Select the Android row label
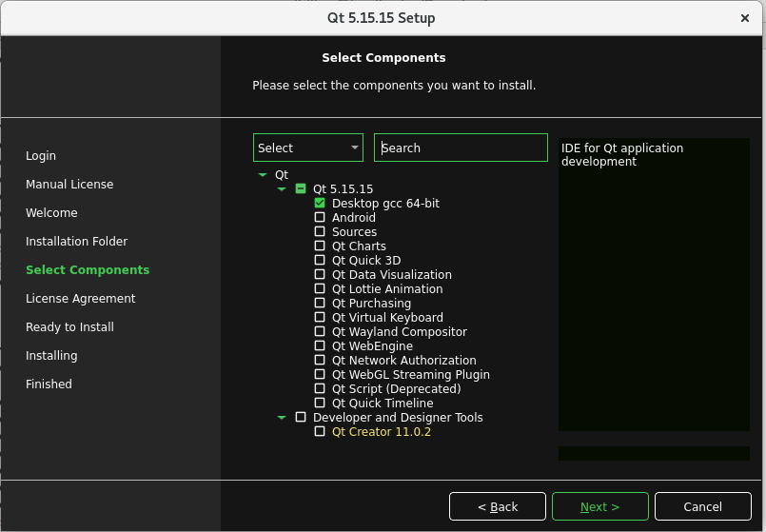This screenshot has width=766, height=532. click(354, 217)
